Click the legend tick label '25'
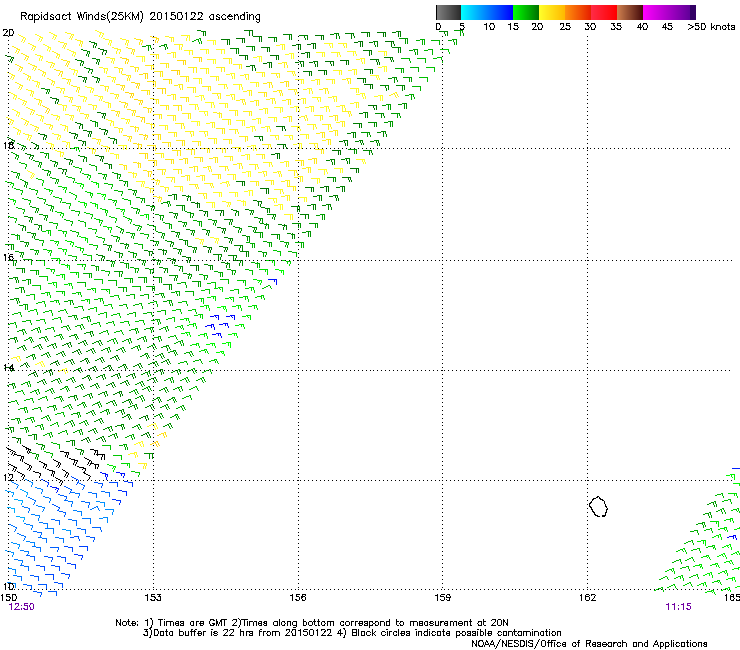 coord(565,27)
